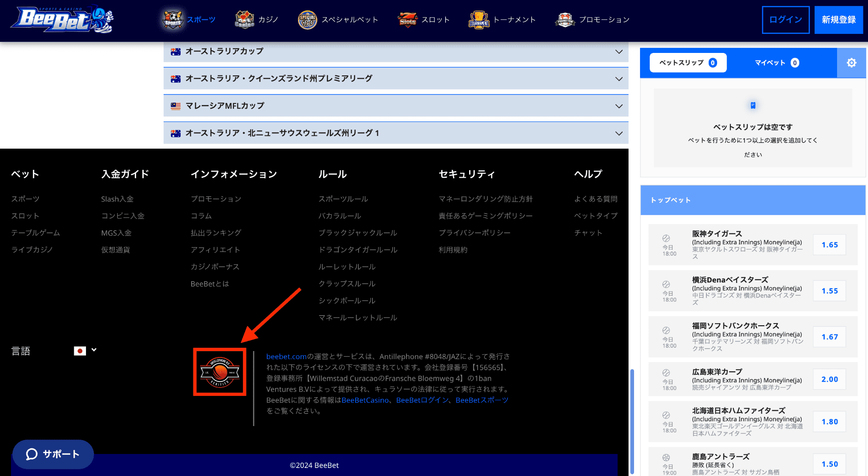The image size is (868, 476).
Task: Open マネーロンダリング防止方針 link
Action: point(486,199)
